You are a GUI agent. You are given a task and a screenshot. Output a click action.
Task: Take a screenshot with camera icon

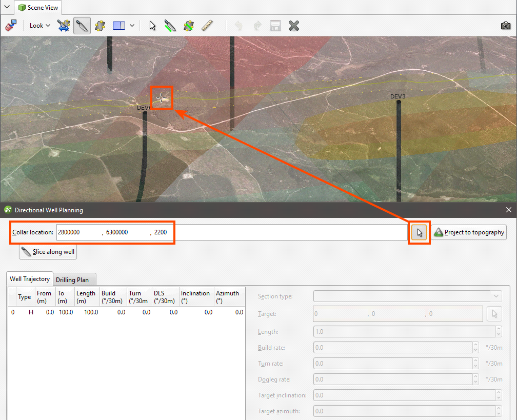click(506, 26)
